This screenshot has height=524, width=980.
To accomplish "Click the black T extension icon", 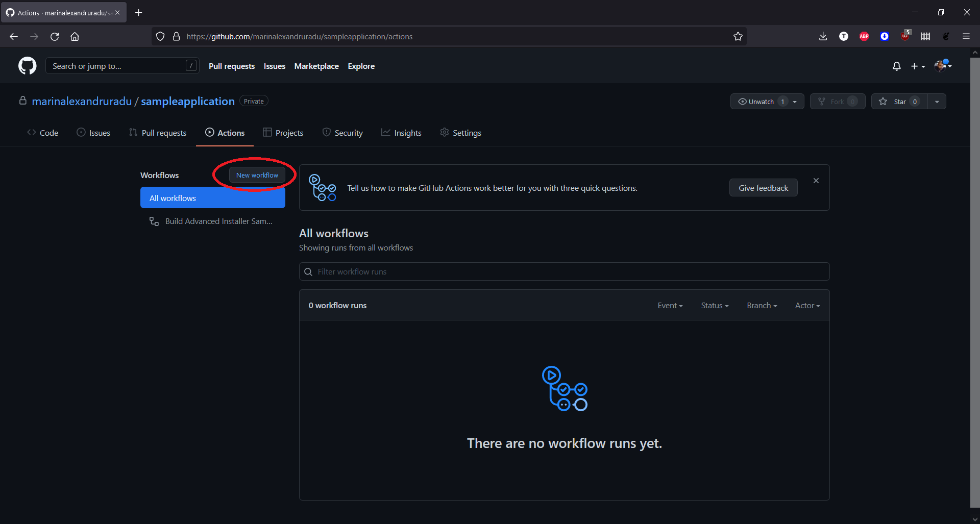I will click(x=843, y=36).
